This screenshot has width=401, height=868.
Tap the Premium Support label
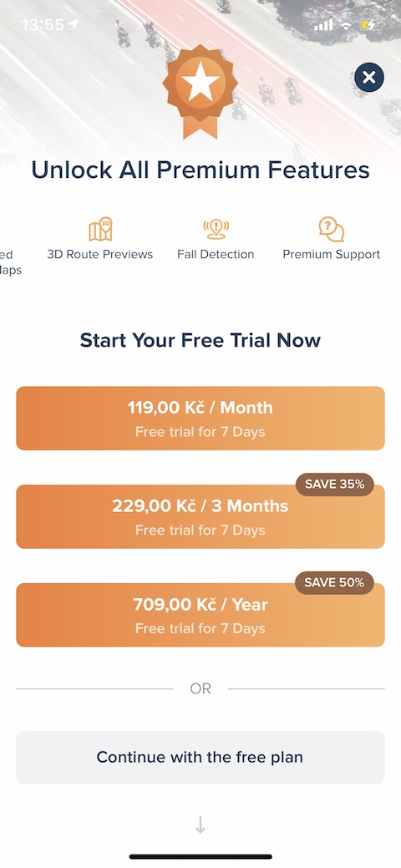point(331,255)
